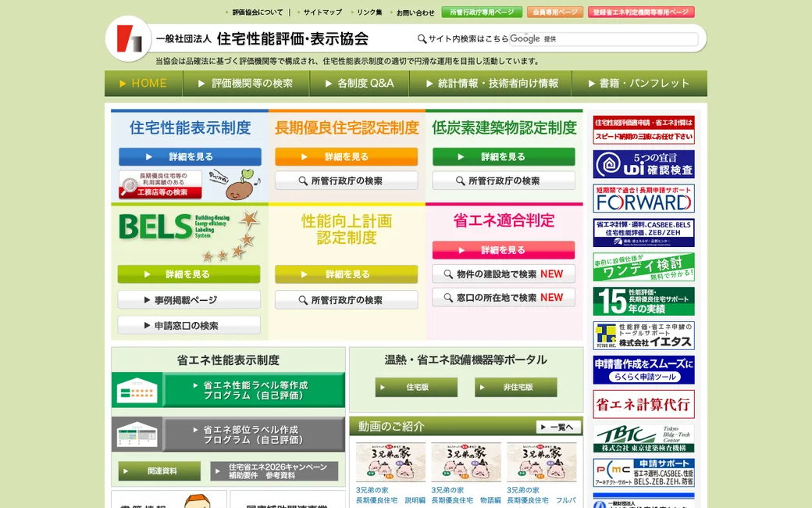This screenshot has width=812, height=508.
Task: Search 所管行政庁 under 低炭素建築物認定制度
Action: pyautogui.click(x=504, y=181)
